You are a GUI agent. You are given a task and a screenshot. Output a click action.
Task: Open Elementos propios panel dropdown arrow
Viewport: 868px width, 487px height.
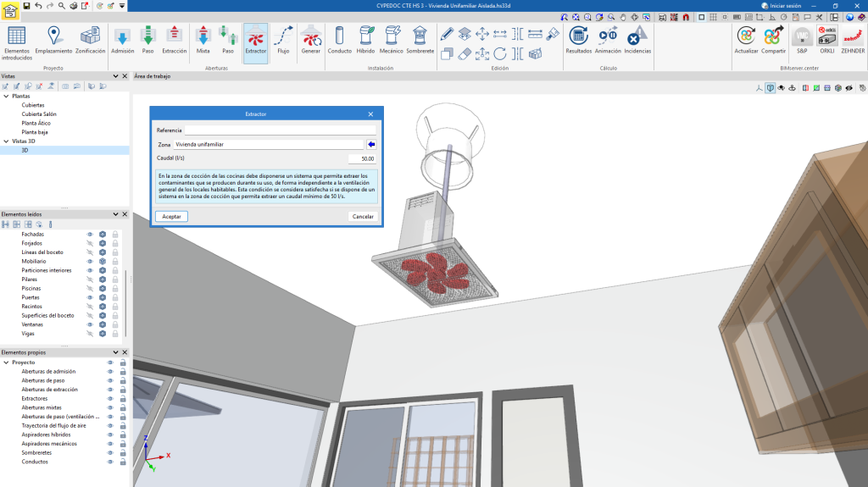[115, 352]
